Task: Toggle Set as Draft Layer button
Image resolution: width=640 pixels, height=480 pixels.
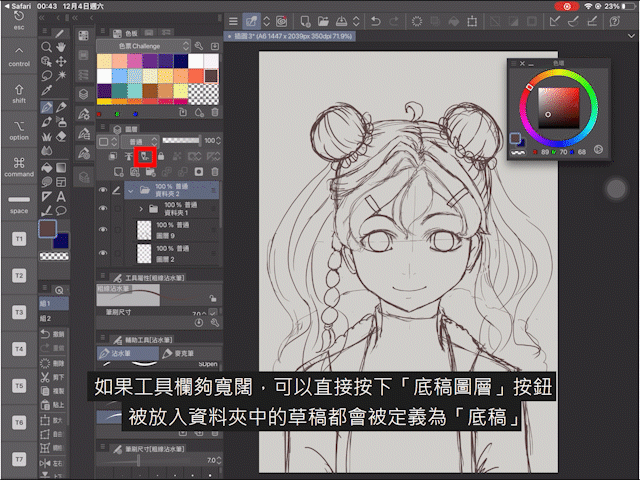Action: click(x=145, y=156)
